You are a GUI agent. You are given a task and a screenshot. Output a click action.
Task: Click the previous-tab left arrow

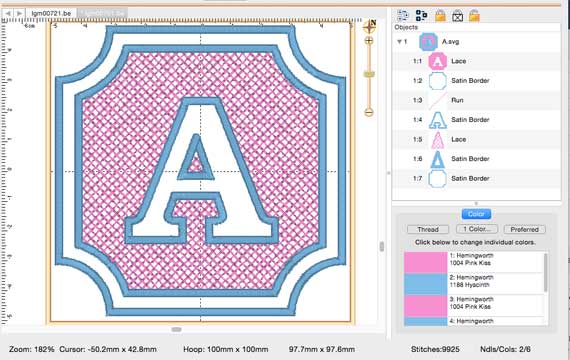(8, 13)
